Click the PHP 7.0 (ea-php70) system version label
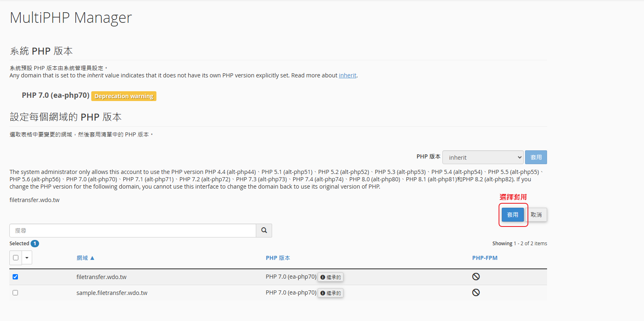The image size is (644, 321). [x=55, y=95]
